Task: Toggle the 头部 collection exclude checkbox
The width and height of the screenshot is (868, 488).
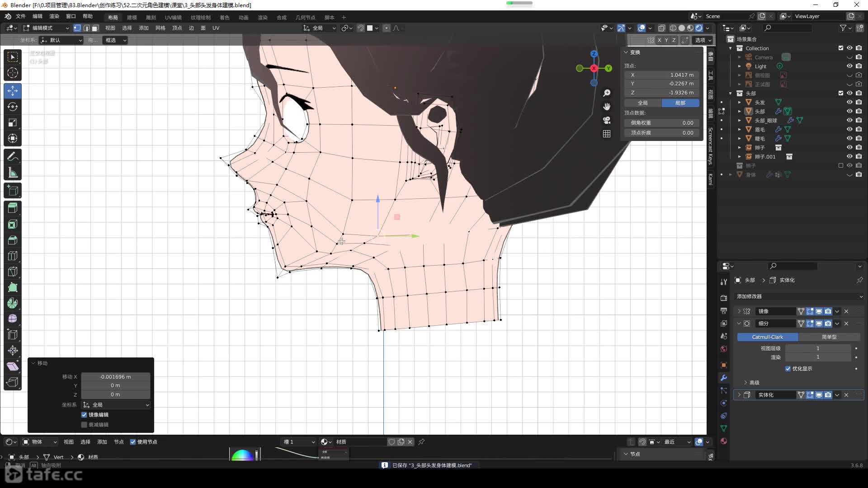Action: pyautogui.click(x=841, y=93)
